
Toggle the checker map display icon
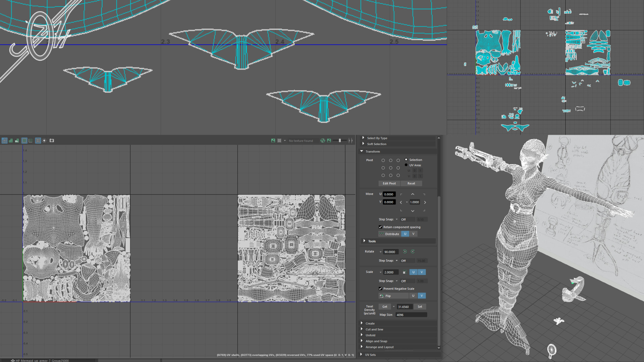click(x=279, y=141)
